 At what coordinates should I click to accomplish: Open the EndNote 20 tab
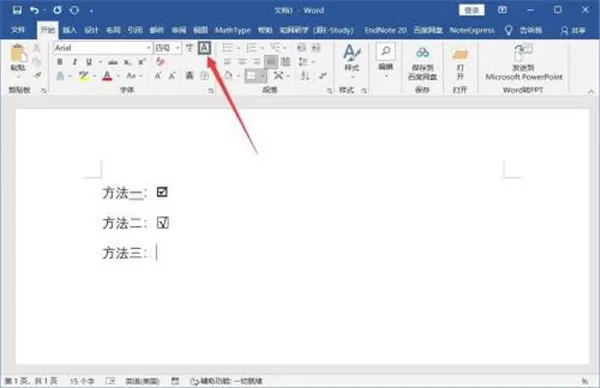tap(385, 30)
